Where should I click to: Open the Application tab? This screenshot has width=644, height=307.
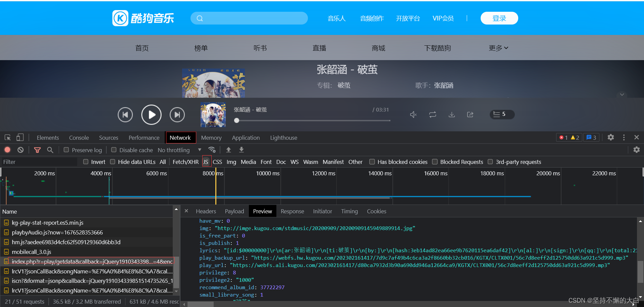click(246, 138)
